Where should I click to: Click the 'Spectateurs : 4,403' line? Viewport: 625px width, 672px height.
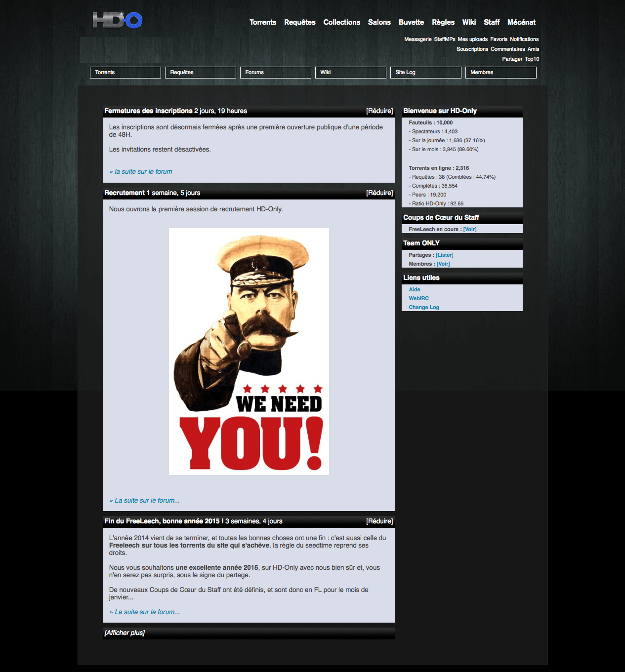(x=433, y=132)
